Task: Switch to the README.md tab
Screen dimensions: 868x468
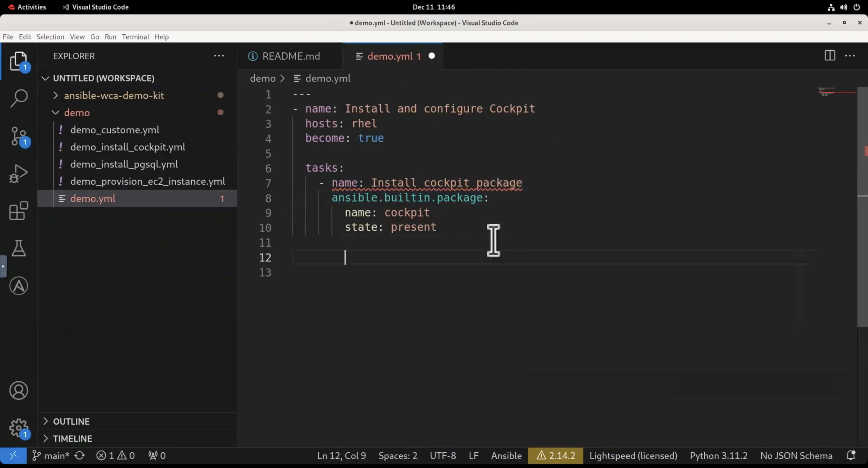Action: [x=290, y=56]
